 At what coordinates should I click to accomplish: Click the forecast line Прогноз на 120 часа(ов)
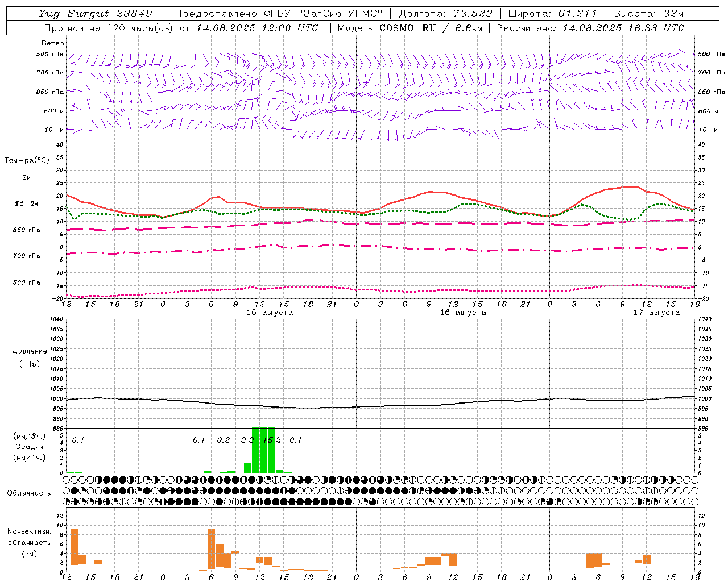tap(109, 28)
